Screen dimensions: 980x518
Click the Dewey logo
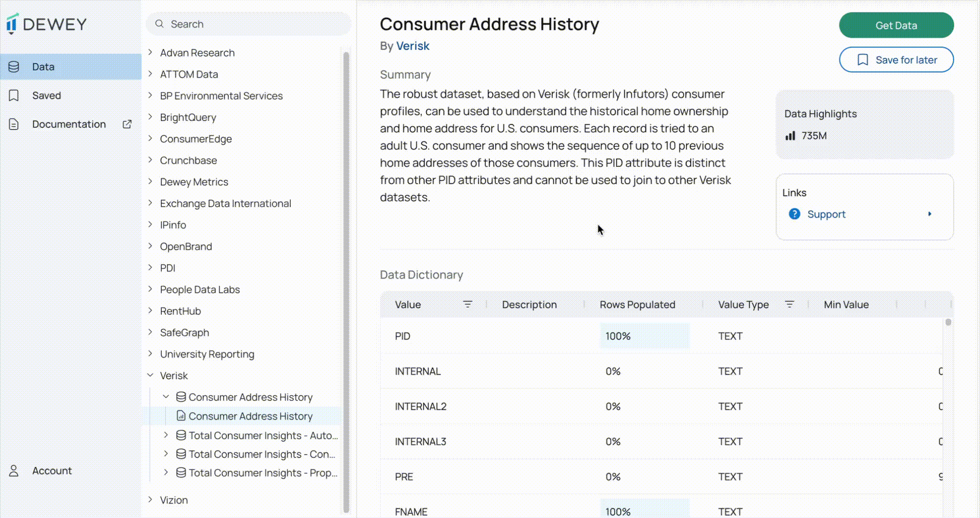point(47,24)
